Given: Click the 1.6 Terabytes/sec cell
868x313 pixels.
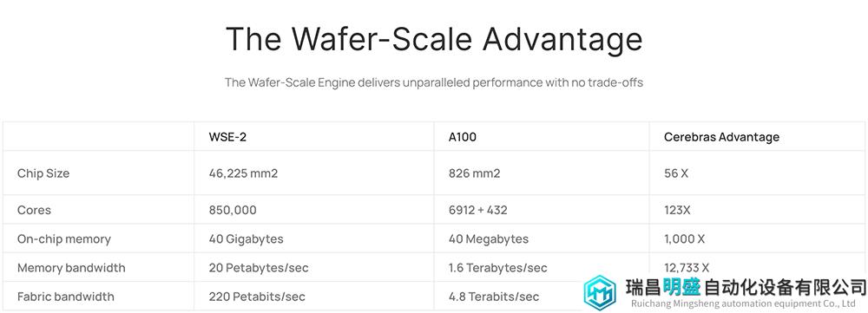Looking at the screenshot, I should [497, 268].
